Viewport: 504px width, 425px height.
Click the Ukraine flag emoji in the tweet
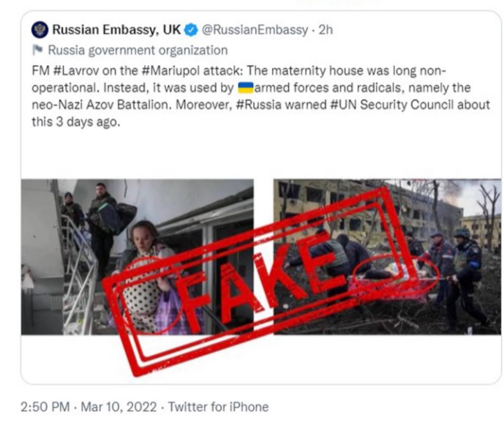[x=246, y=88]
